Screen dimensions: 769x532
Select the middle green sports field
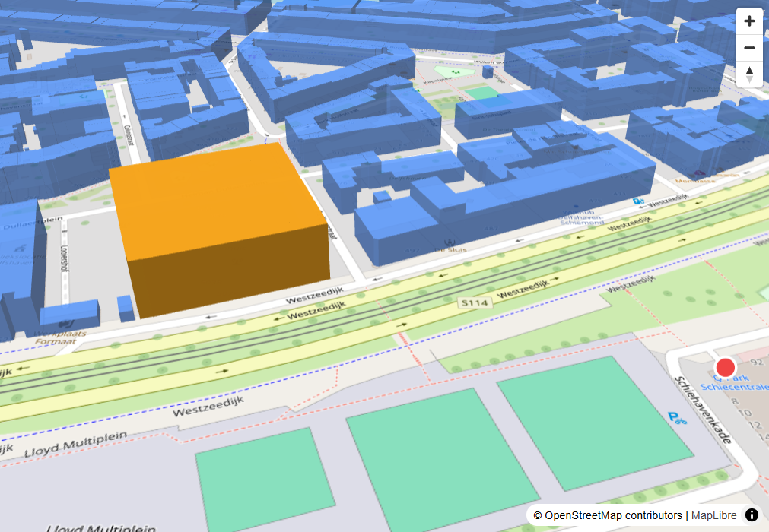click(x=443, y=460)
